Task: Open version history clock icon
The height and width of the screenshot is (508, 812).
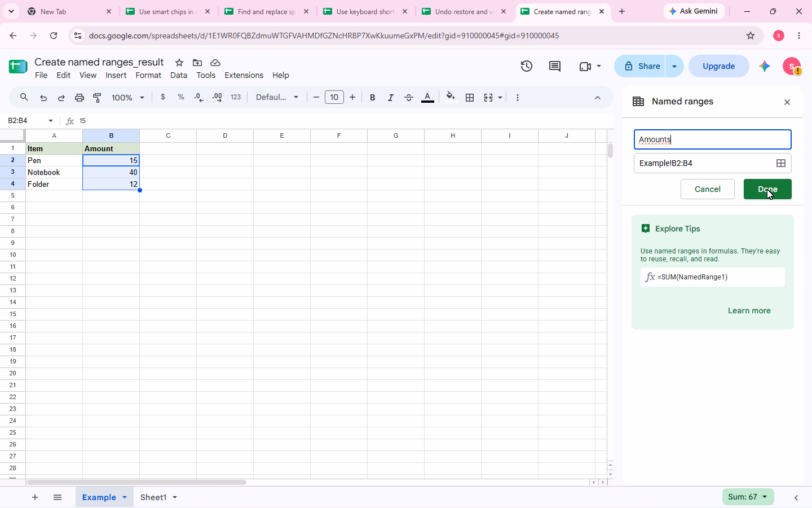Action: (527, 66)
